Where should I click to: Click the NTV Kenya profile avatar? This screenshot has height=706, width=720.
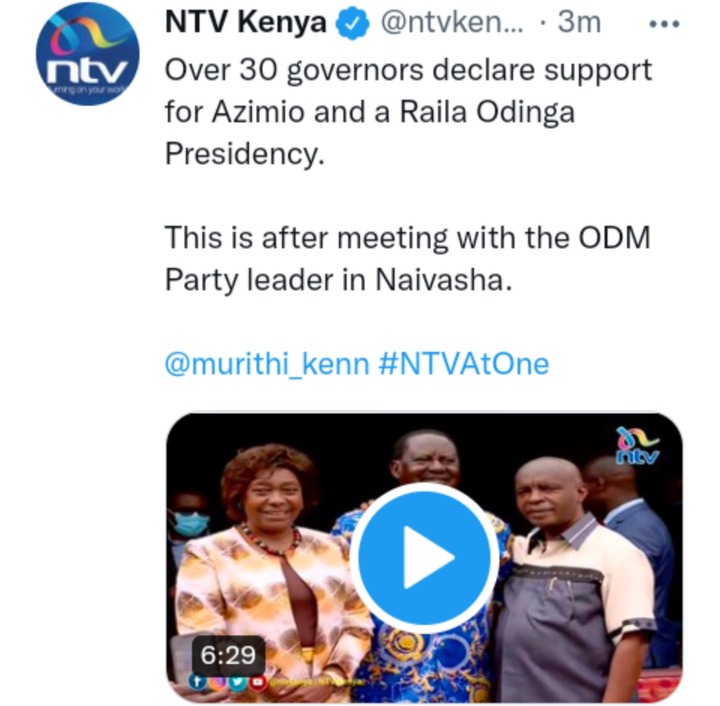pyautogui.click(x=87, y=54)
